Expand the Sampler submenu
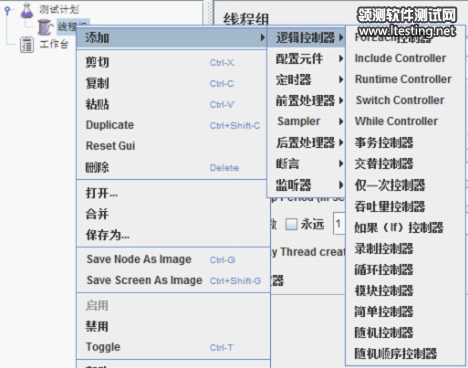Image resolution: width=468 pixels, height=368 pixels. pyautogui.click(x=306, y=121)
